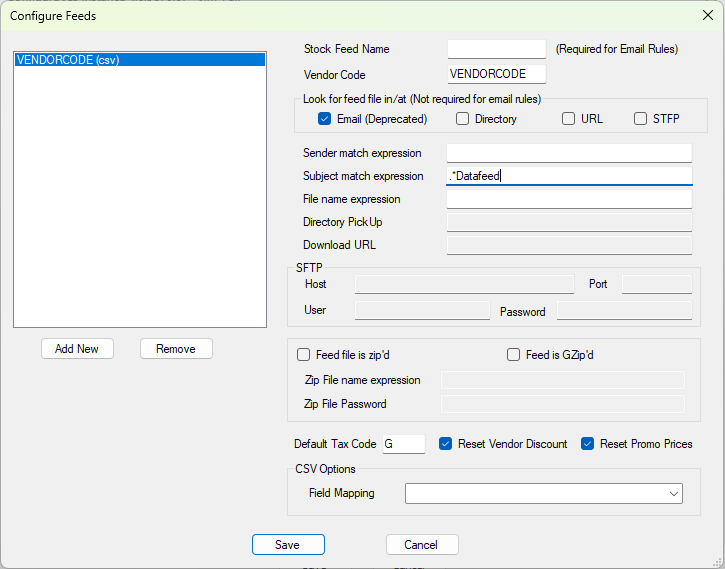Click the Sender match expression field
725x569 pixels.
(x=569, y=153)
